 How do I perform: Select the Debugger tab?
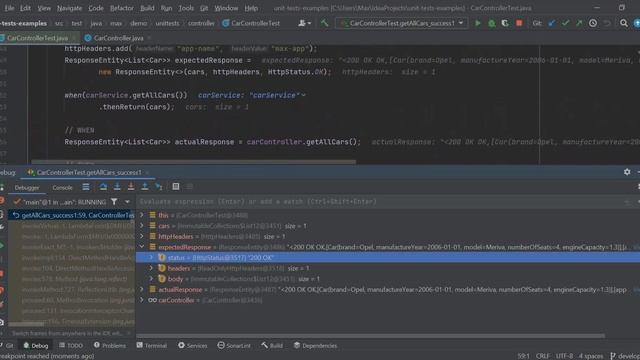27,188
